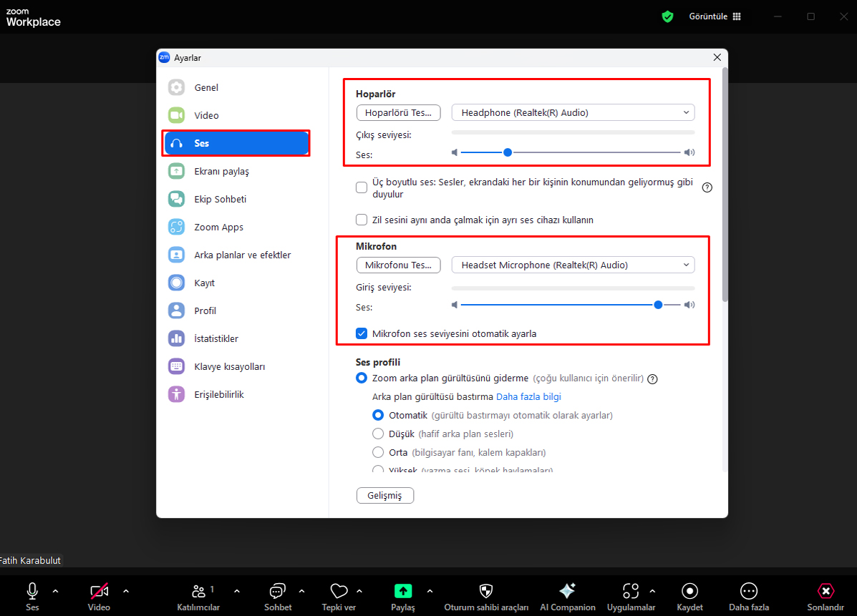The image size is (857, 616).
Task: Click the Kaydet record icon
Action: point(689,591)
